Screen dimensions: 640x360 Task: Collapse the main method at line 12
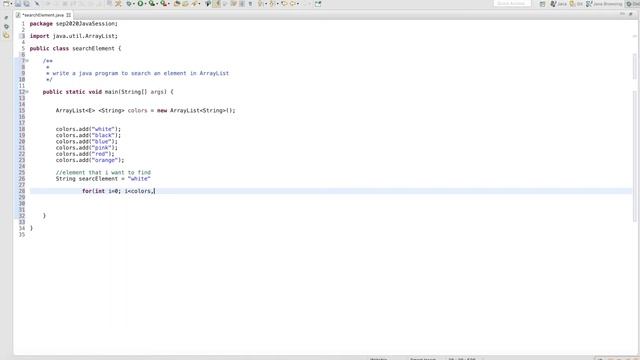[x=27, y=92]
